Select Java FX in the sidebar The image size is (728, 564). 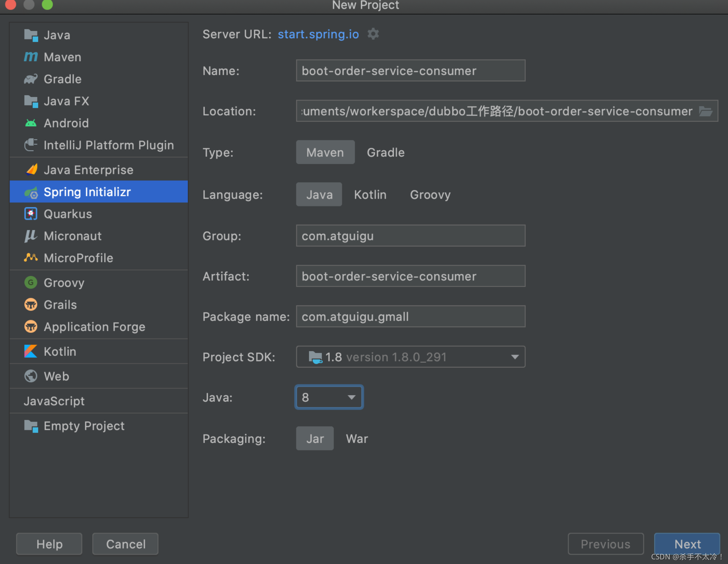coord(99,101)
